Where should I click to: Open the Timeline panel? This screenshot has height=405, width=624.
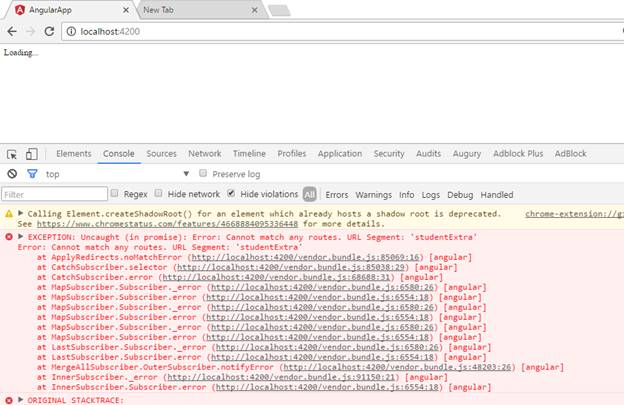pos(249,154)
